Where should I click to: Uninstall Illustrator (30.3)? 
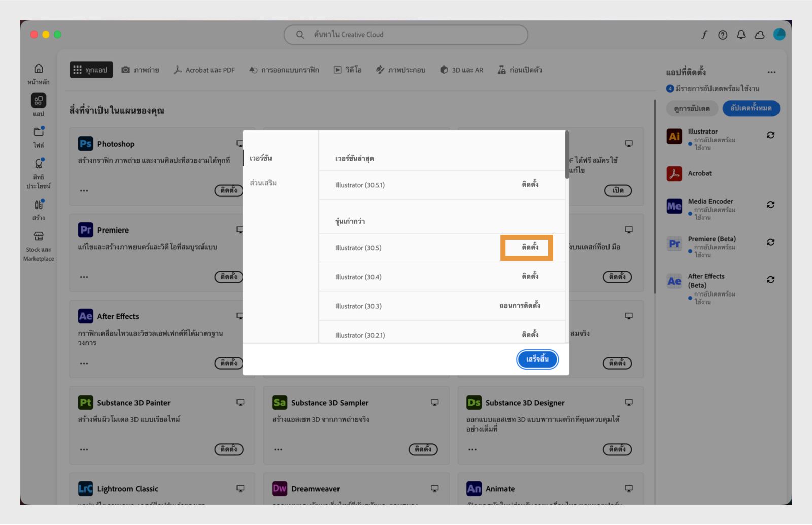tap(520, 305)
